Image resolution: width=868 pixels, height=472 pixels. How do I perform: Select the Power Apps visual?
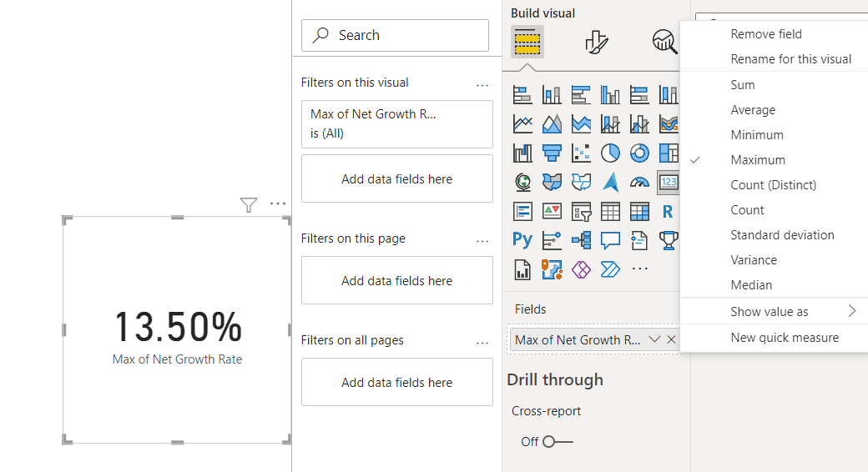[x=581, y=269]
